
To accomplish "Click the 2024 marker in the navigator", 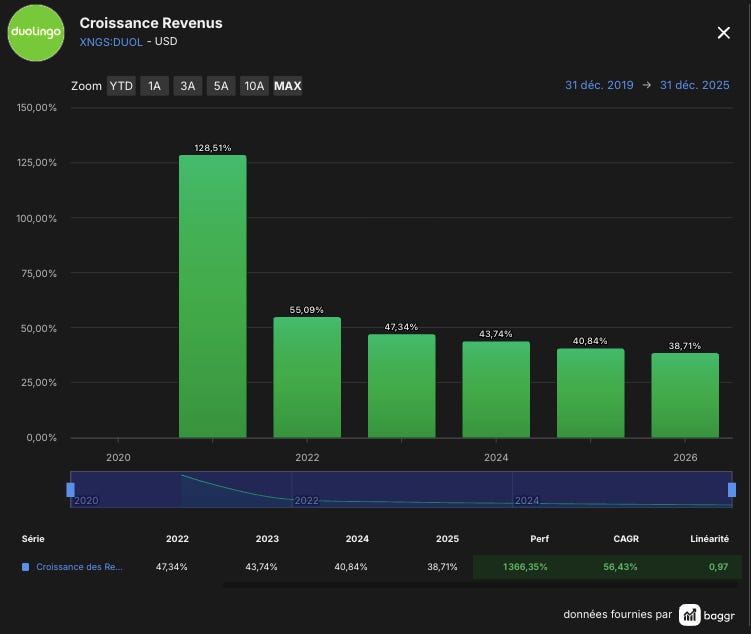I will (527, 500).
